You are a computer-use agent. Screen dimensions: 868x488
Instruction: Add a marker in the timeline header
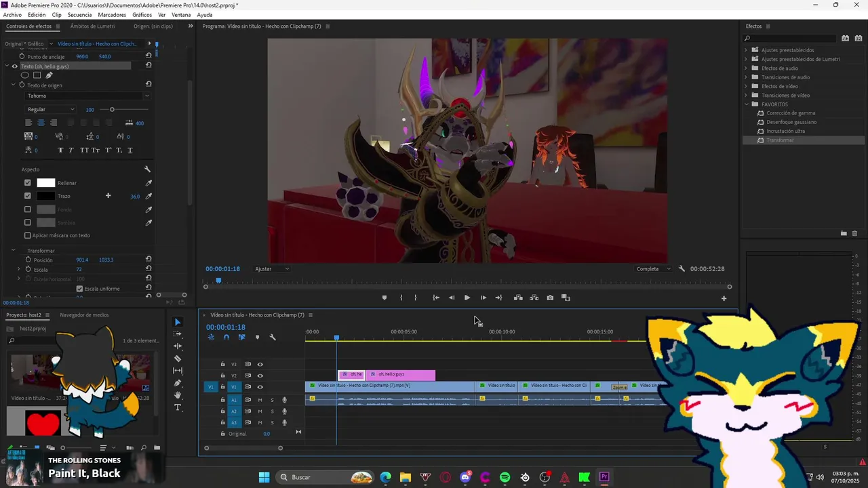click(x=257, y=337)
